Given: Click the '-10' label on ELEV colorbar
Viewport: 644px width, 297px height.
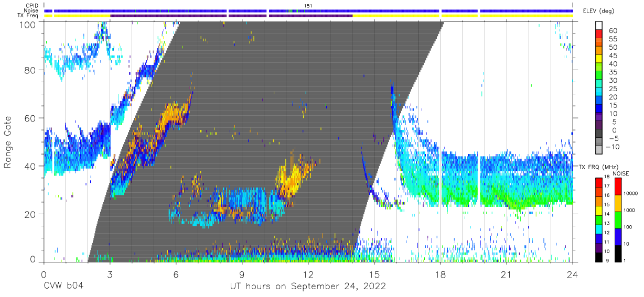Looking at the screenshot, I should pos(613,147).
